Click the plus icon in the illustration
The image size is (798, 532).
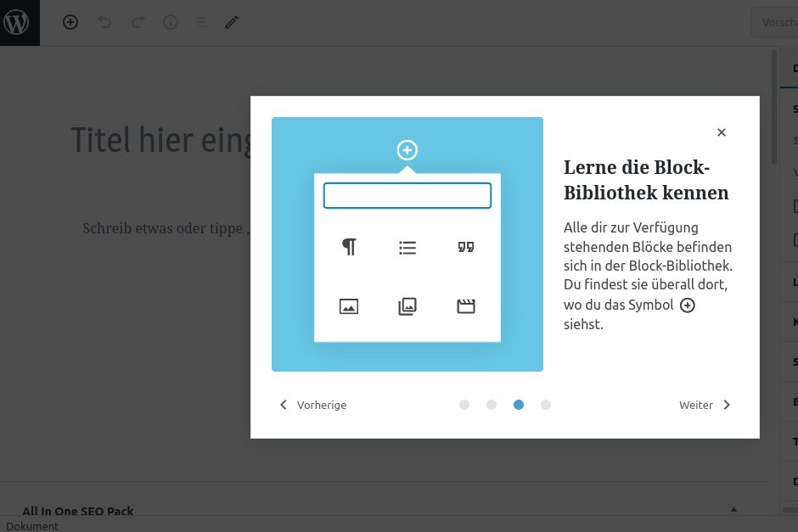coord(407,150)
